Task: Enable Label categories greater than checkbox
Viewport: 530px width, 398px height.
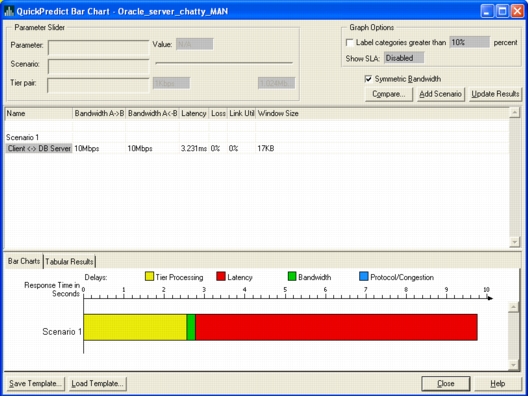Action: point(350,43)
